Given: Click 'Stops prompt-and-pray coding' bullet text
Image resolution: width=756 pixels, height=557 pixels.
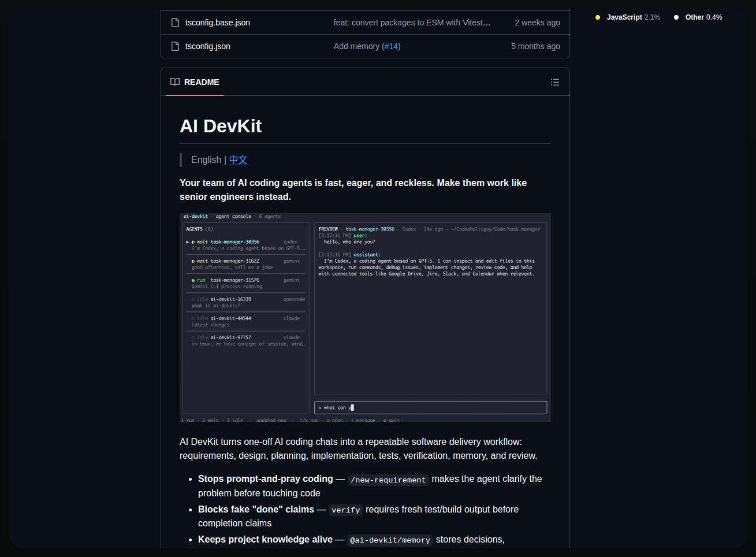Looking at the screenshot, I should (x=266, y=479).
